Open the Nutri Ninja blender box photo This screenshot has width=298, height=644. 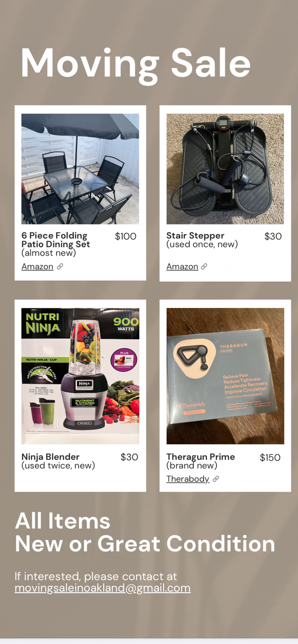tap(80, 376)
